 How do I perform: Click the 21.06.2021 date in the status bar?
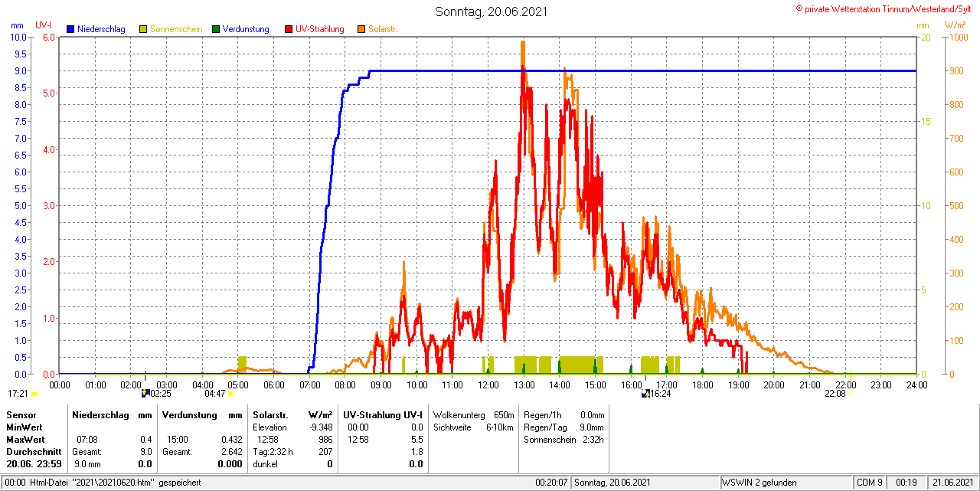[952, 483]
